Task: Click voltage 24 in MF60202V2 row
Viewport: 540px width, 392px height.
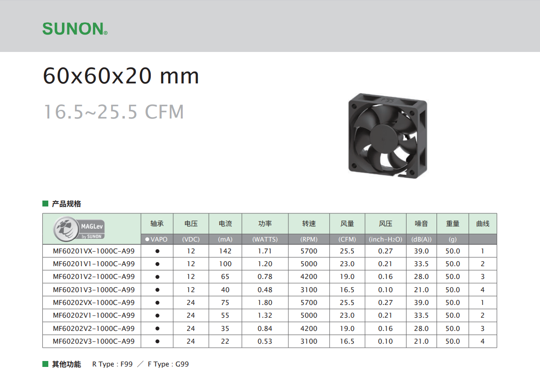Action: click(191, 328)
